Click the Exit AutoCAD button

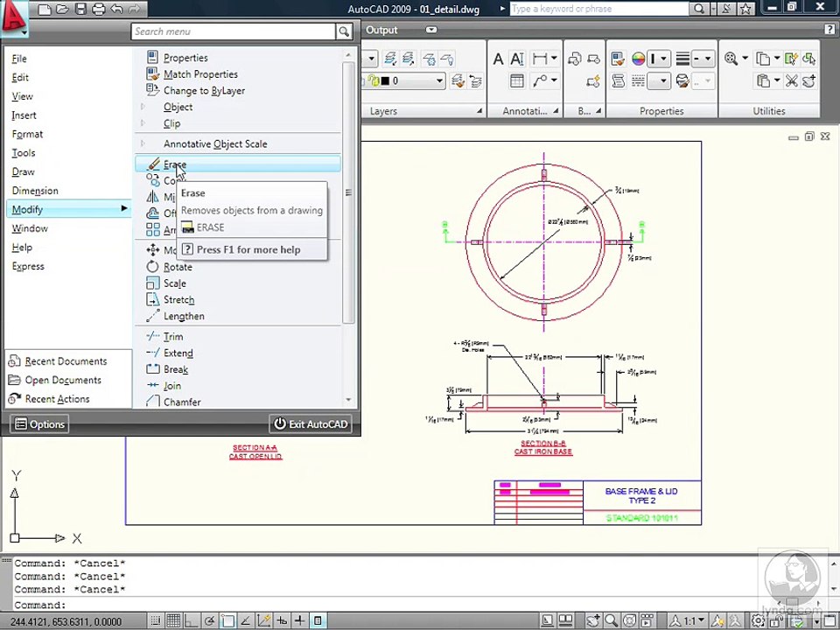(311, 424)
